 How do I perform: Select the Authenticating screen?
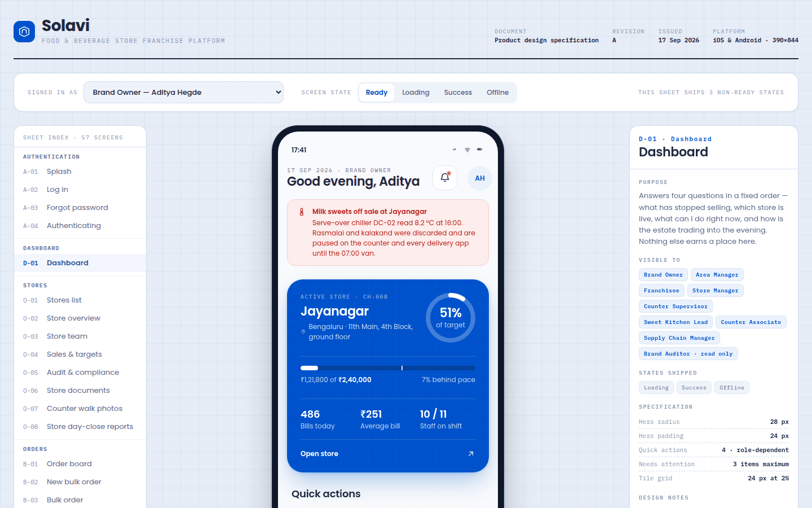coord(80,226)
